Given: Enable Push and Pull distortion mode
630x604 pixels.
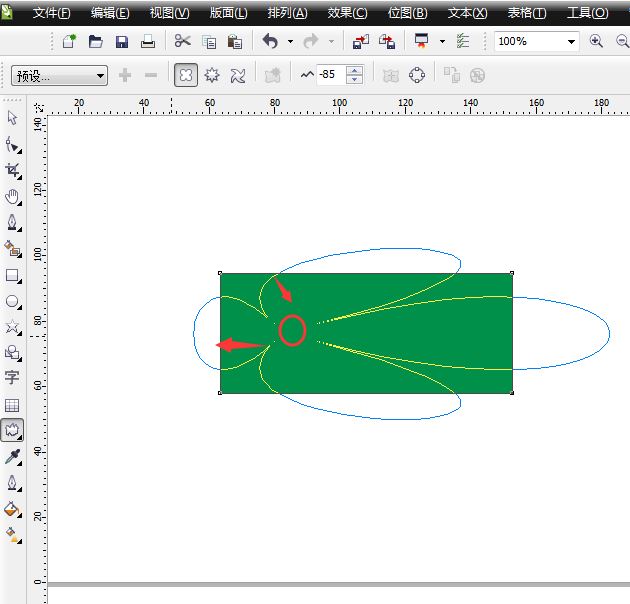Looking at the screenshot, I should coord(186,76).
